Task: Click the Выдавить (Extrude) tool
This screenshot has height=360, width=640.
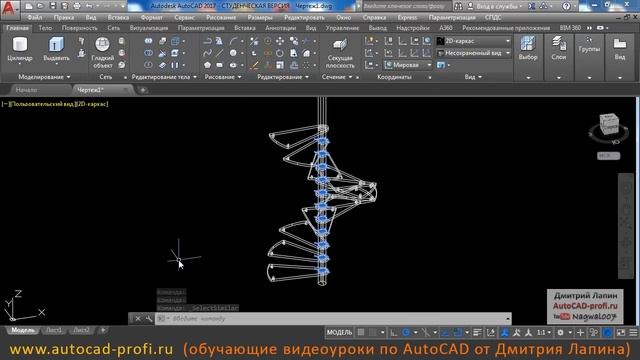Action: coord(56,49)
